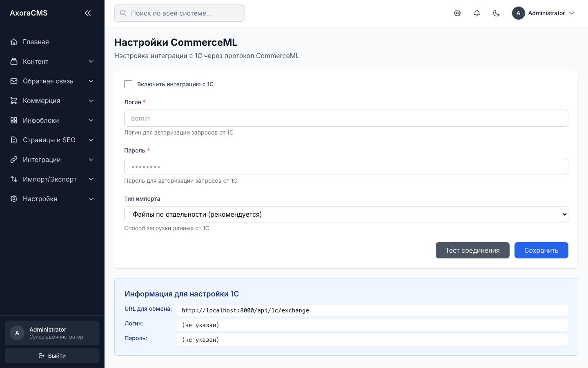This screenshot has height=368, width=588.
Task: Expand the Настройки sidebar chevron
Action: [91, 199]
